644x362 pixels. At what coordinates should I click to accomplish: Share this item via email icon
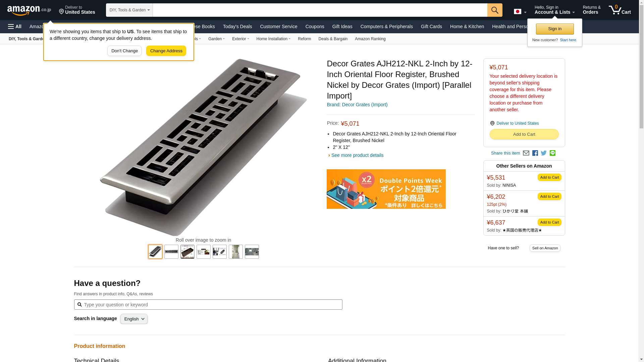pyautogui.click(x=526, y=153)
